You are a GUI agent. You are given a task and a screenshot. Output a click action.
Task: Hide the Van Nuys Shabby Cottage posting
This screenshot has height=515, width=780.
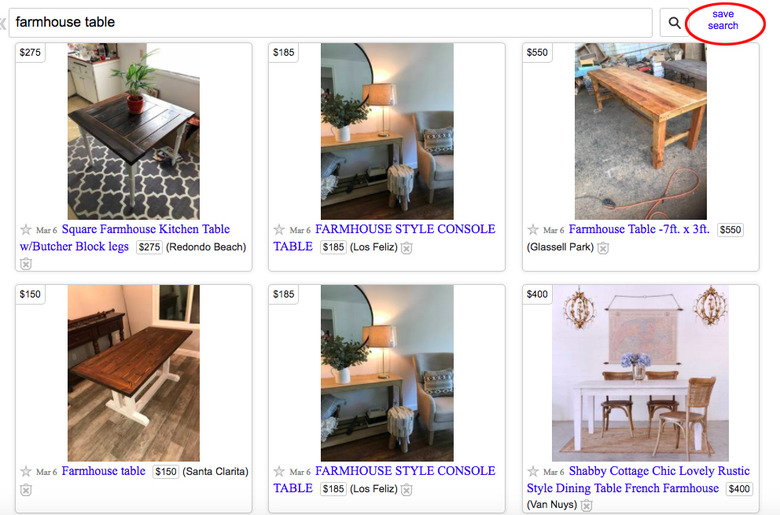[587, 505]
